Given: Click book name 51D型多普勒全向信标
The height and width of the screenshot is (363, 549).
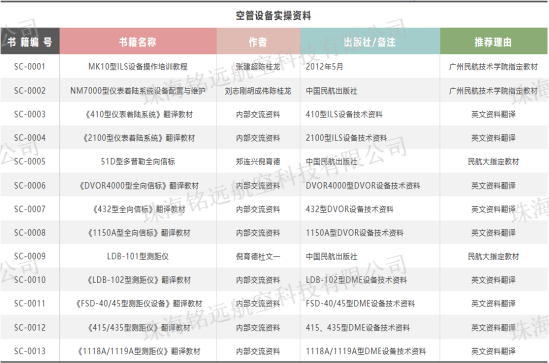Looking at the screenshot, I should pos(138,161).
